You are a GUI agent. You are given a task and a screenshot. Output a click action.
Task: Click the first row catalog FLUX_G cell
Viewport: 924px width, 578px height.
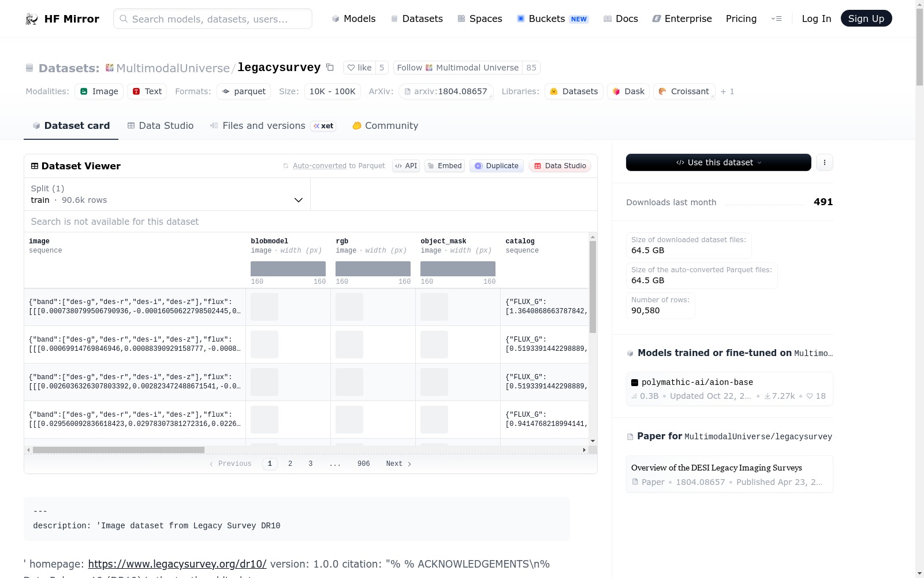click(x=546, y=306)
